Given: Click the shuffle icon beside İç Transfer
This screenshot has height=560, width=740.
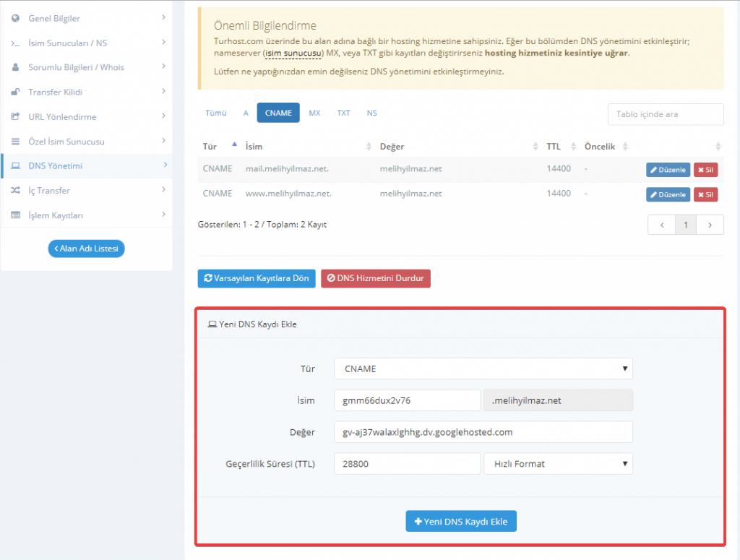Looking at the screenshot, I should (15, 190).
